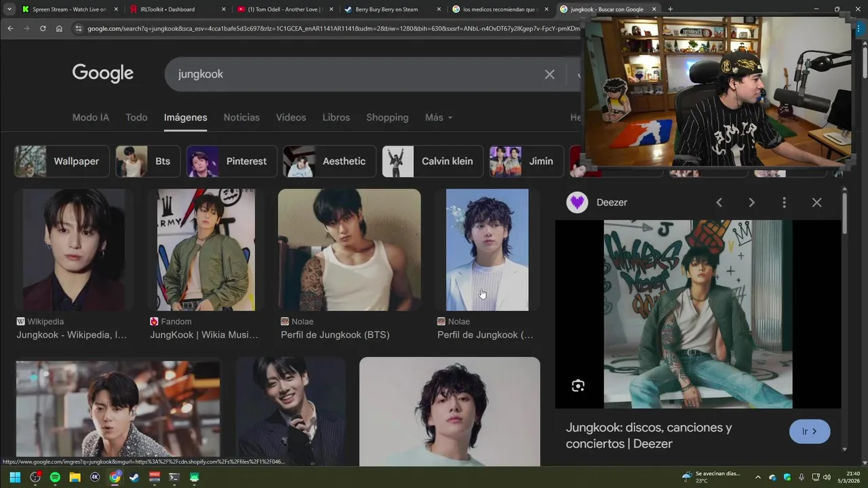Filter images by Jimin chip
Image resolution: width=868 pixels, height=488 pixels.
[x=526, y=161]
